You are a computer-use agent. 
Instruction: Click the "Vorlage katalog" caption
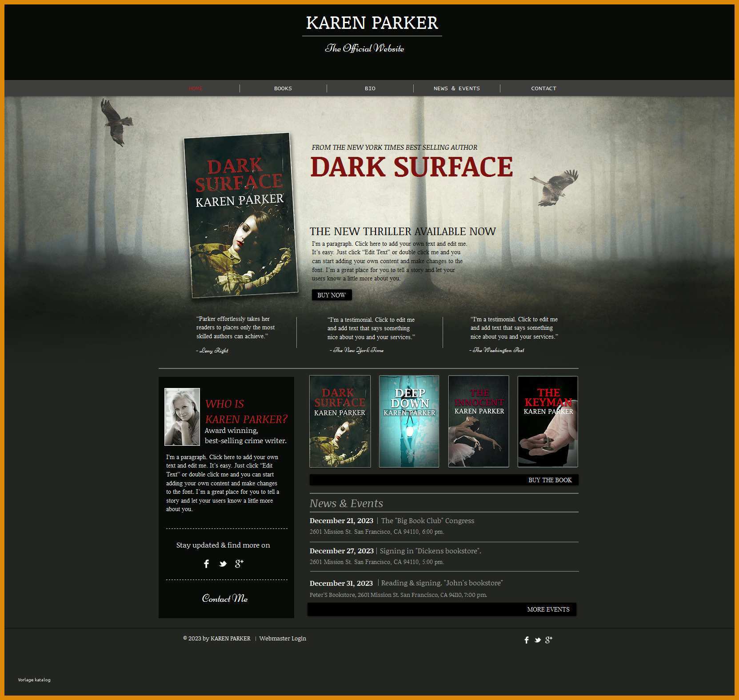34,680
